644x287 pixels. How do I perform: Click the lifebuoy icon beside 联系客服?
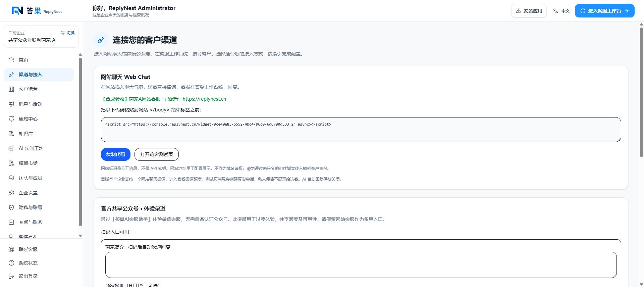pos(11,249)
